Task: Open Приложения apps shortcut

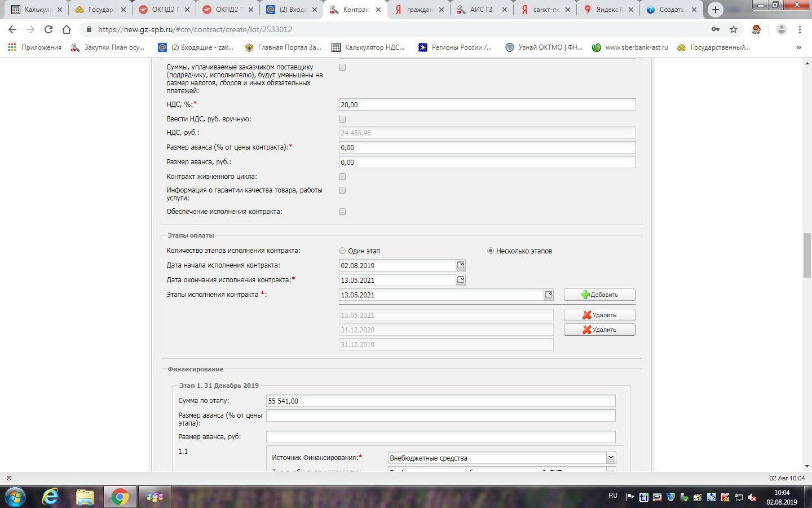Action: tap(34, 47)
